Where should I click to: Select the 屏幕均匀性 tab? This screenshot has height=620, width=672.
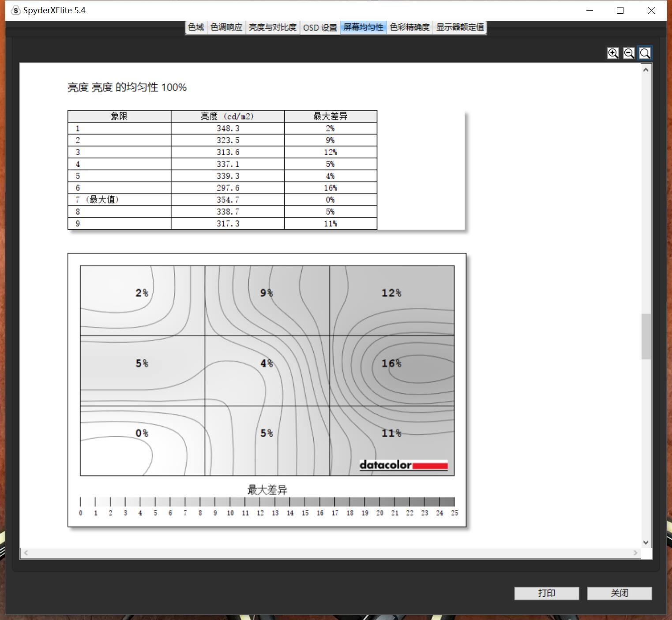(363, 27)
